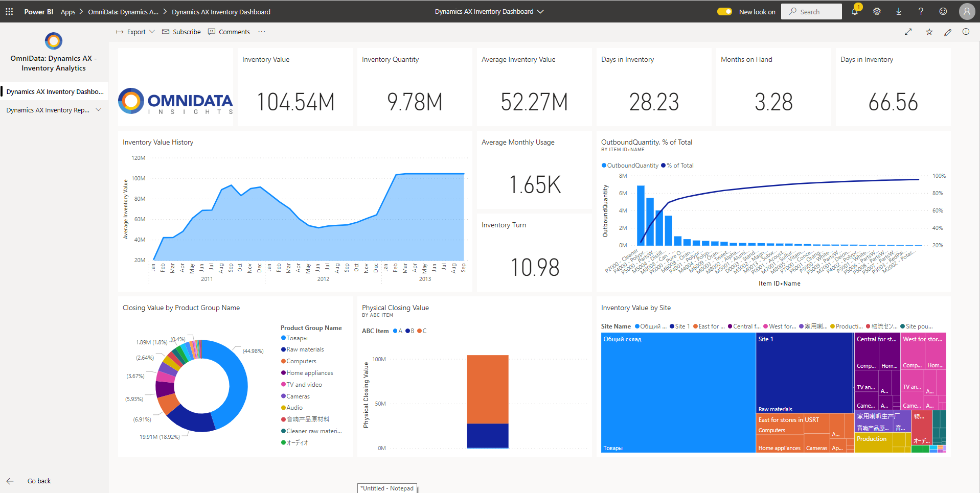The width and height of the screenshot is (980, 493).
Task: Click Site 1 legend entry
Action: [x=679, y=326]
